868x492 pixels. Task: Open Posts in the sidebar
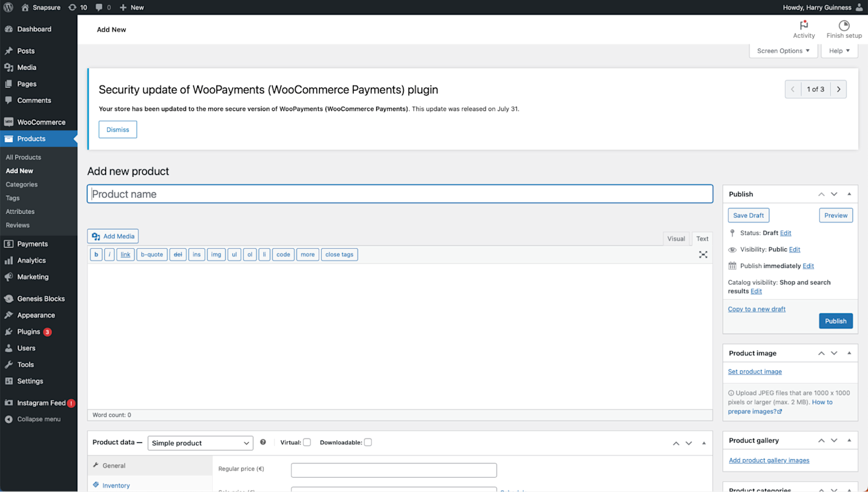tap(38, 51)
